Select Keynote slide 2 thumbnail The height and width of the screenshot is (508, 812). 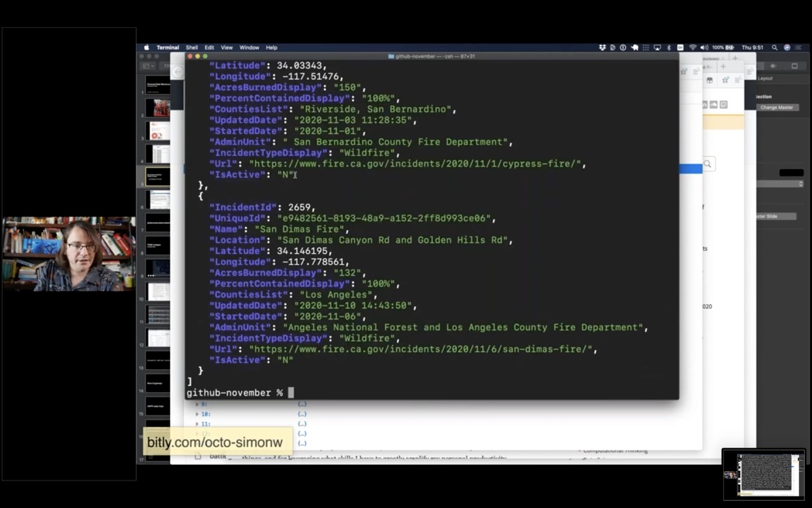tap(158, 107)
